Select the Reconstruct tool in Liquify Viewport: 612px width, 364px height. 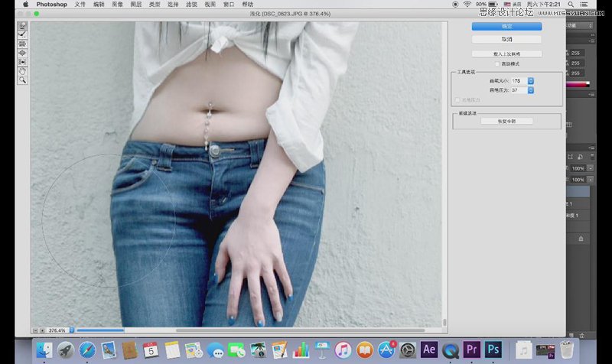click(22, 34)
